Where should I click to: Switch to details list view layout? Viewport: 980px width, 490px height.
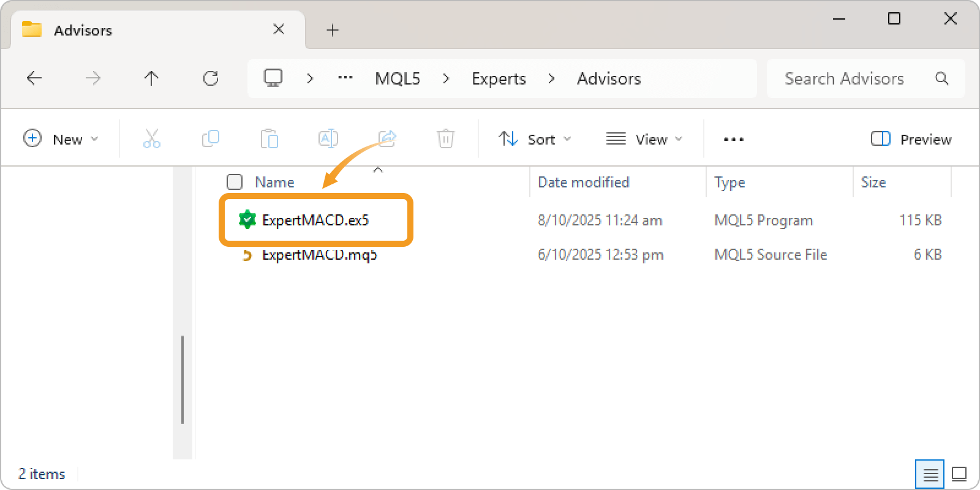pyautogui.click(x=930, y=474)
